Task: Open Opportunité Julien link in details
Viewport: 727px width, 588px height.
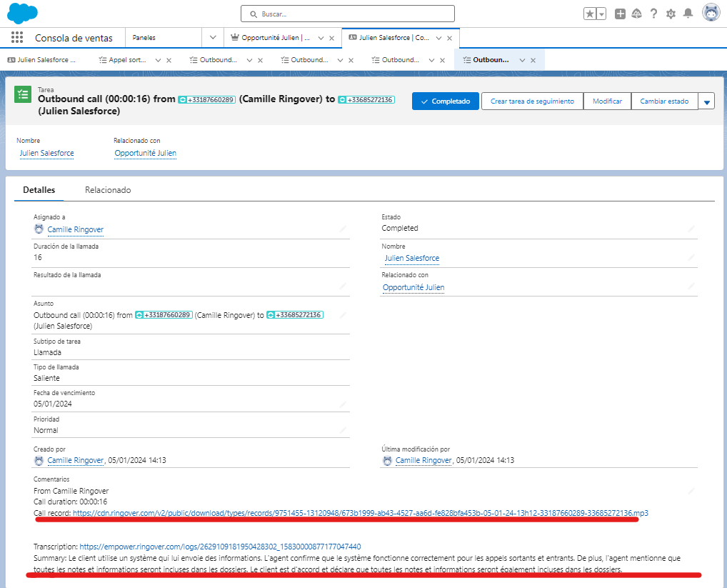Action: [413, 287]
